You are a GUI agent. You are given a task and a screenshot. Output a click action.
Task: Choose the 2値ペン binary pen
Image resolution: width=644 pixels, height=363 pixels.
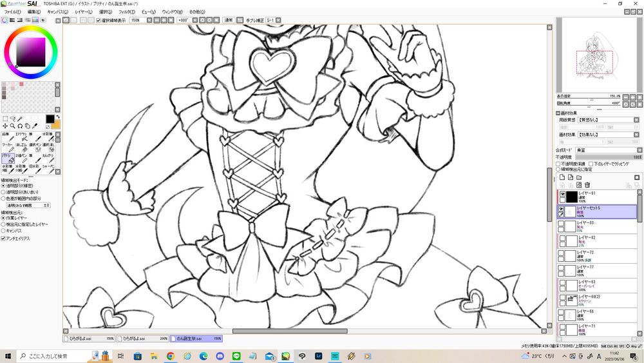click(21, 158)
